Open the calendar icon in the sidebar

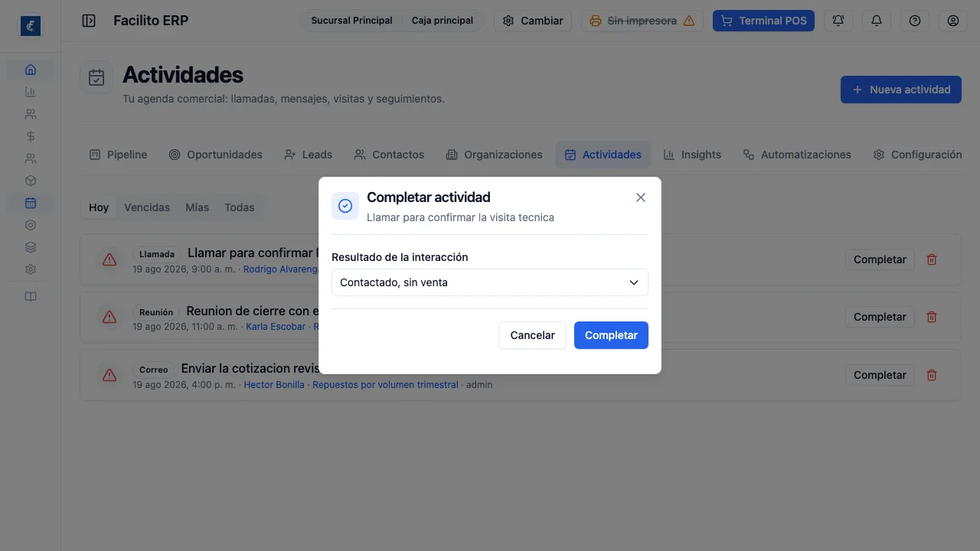point(31,203)
